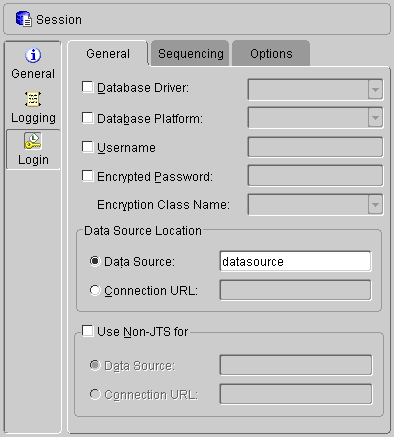Select Connection URL radio in Data Source Location
The height and width of the screenshot is (437, 394).
(95, 290)
